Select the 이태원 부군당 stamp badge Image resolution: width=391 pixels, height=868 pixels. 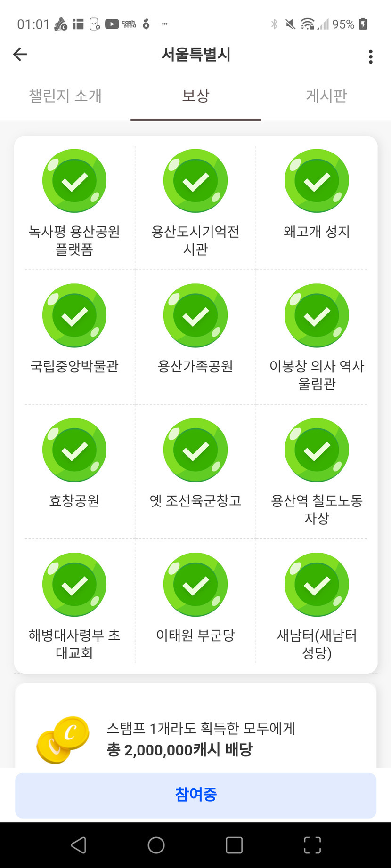pos(195,585)
